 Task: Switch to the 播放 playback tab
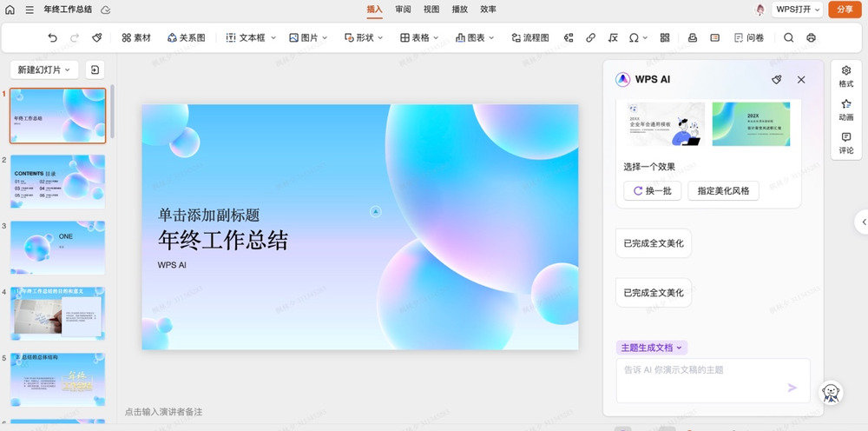click(x=459, y=10)
